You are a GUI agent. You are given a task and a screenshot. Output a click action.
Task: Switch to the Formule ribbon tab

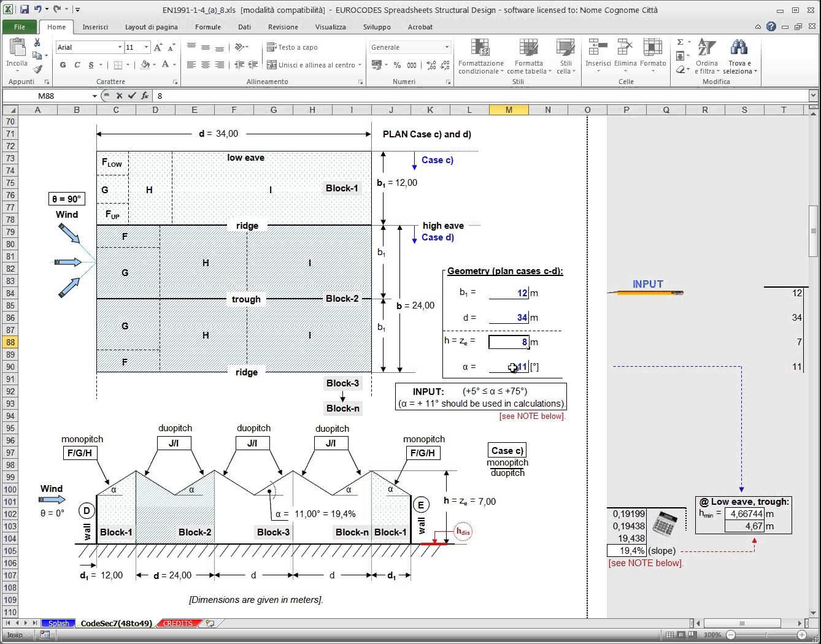208,27
